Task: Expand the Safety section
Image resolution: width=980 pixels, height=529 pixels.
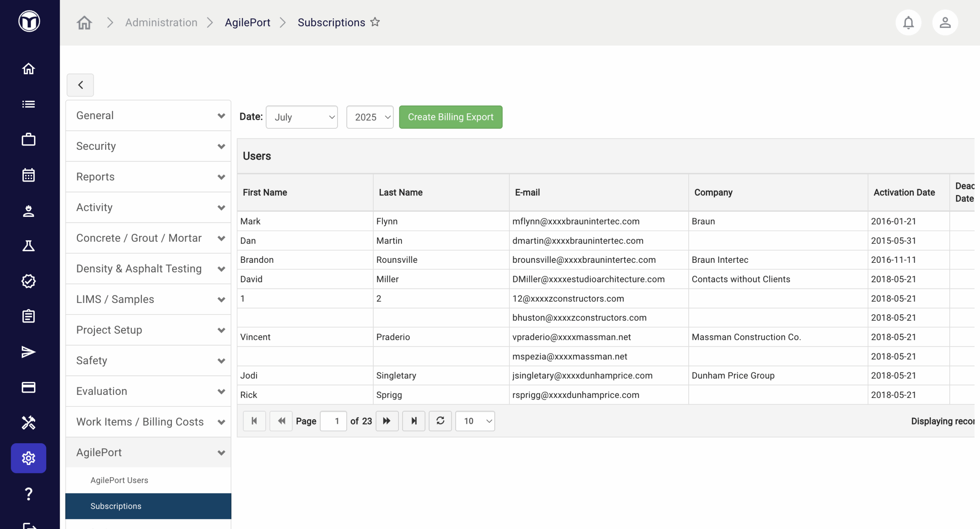Action: [149, 361]
